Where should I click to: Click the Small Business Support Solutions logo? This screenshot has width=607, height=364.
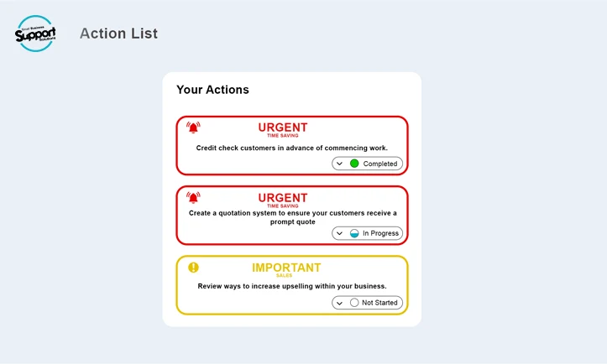(35, 34)
